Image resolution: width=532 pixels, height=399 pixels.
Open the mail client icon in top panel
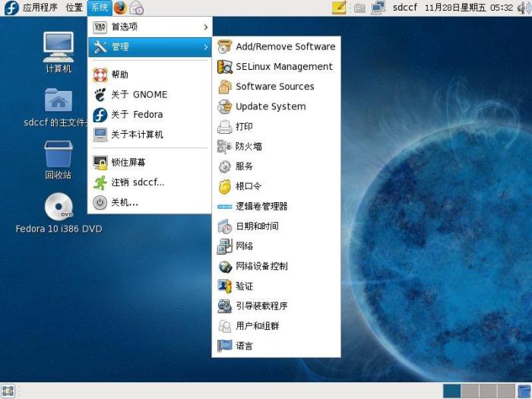click(137, 8)
